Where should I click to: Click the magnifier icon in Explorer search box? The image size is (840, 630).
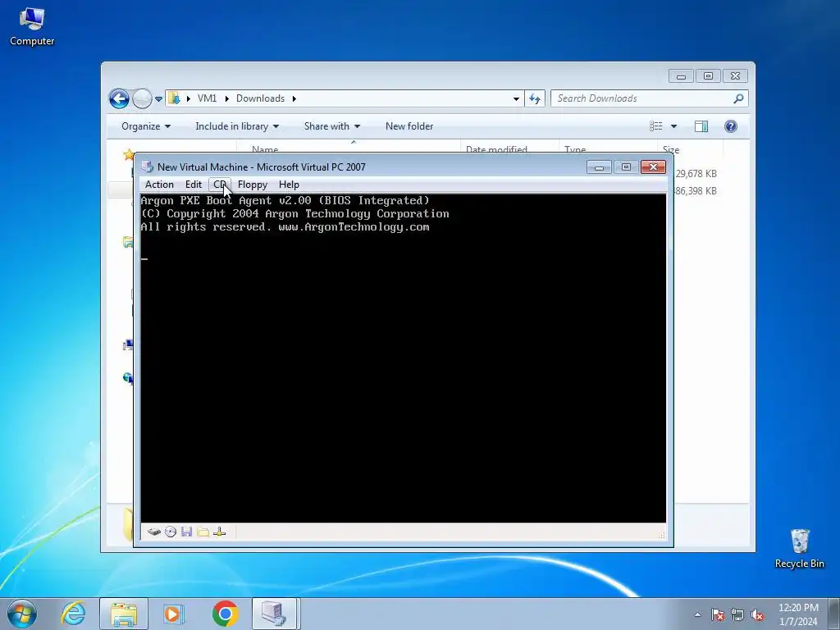738,98
